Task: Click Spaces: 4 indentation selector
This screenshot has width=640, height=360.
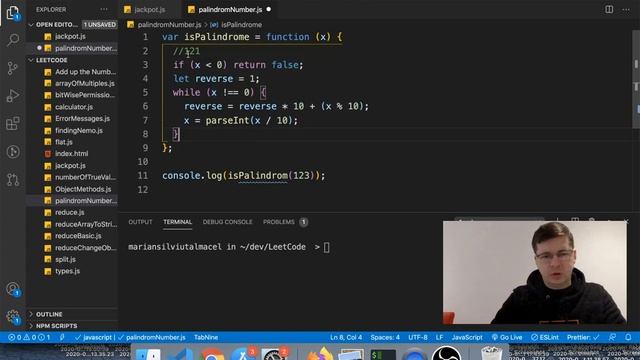Action: tap(385, 337)
